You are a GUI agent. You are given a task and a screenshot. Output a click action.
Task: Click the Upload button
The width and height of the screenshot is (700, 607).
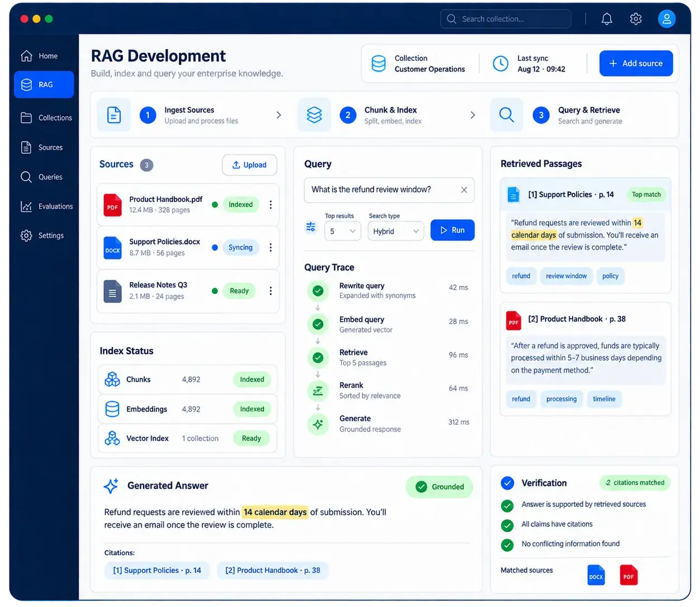pos(250,165)
